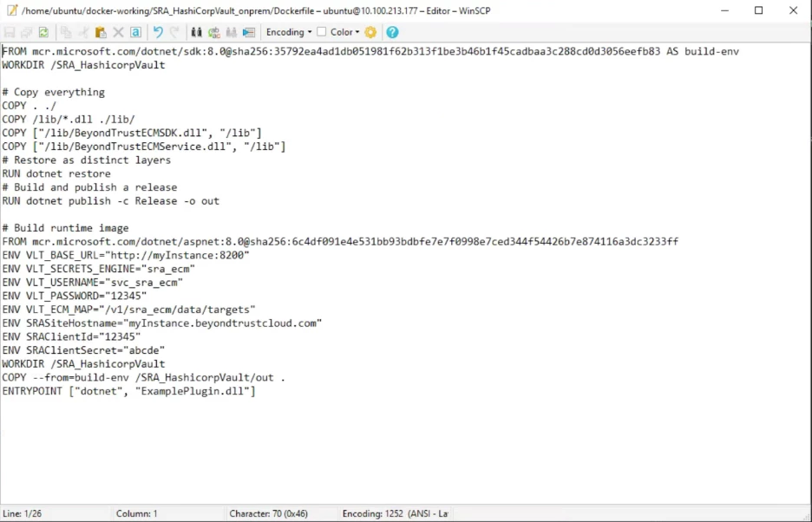Maximize the editor window
Viewport: 812px width, 522px height.
pos(759,10)
